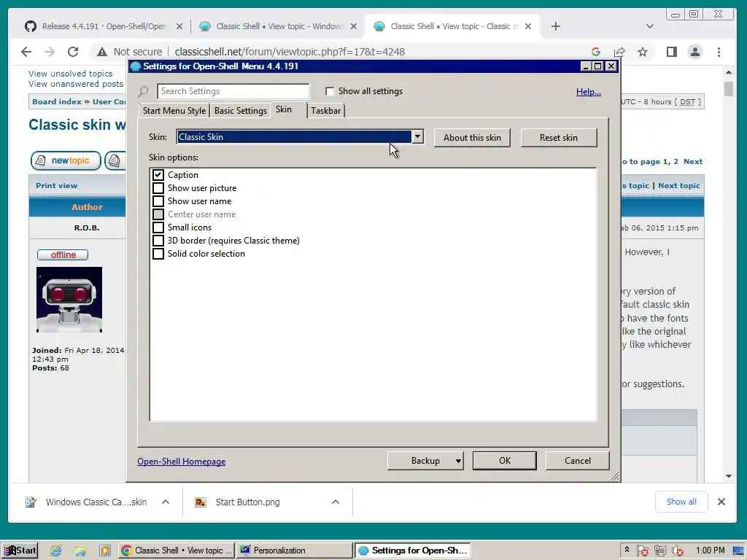Click the volume tray icon
Image resolution: width=747 pixels, height=560 pixels.
(x=678, y=551)
